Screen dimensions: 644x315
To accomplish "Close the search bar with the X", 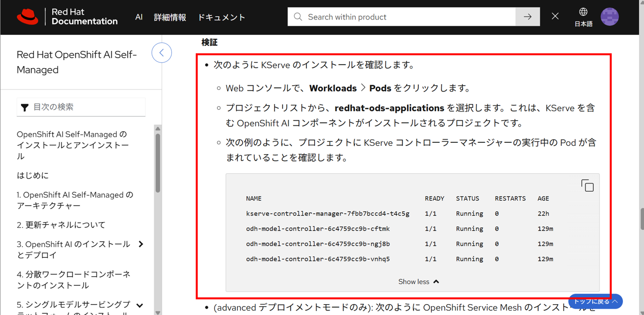I will (x=555, y=16).
